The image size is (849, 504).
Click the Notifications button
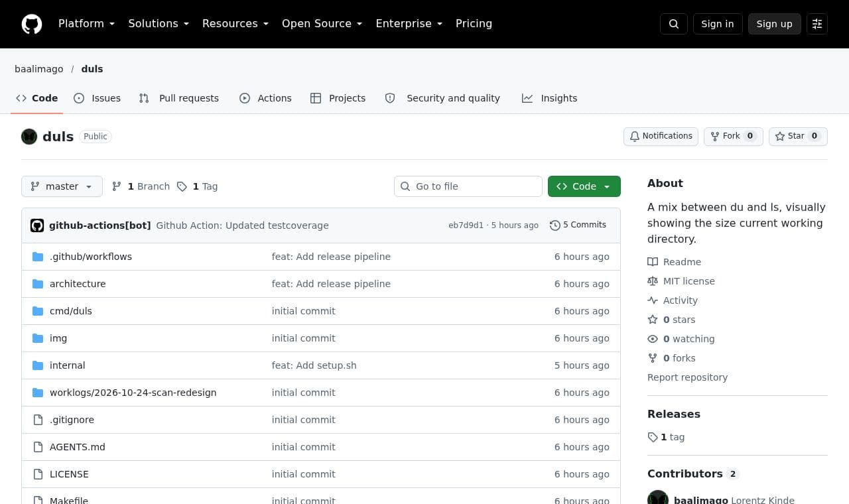click(661, 136)
